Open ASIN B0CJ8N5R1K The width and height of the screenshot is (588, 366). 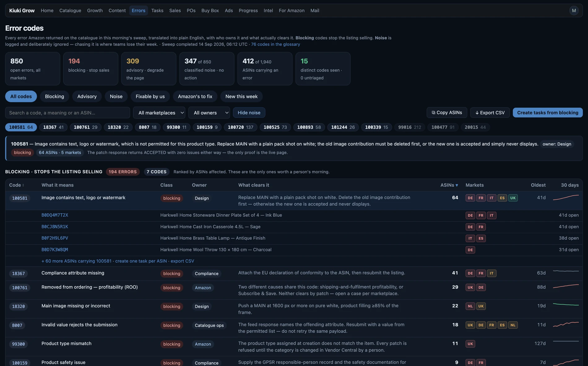[55, 227]
